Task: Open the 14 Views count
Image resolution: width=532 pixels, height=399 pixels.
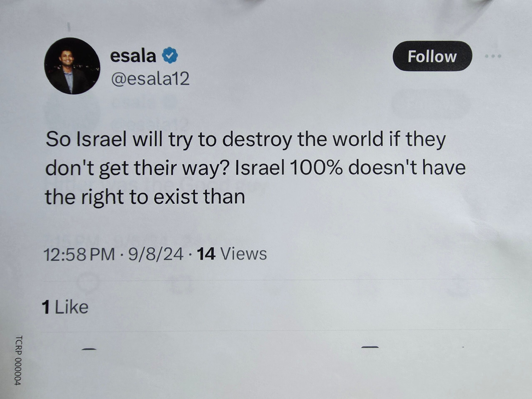Action: 232,254
